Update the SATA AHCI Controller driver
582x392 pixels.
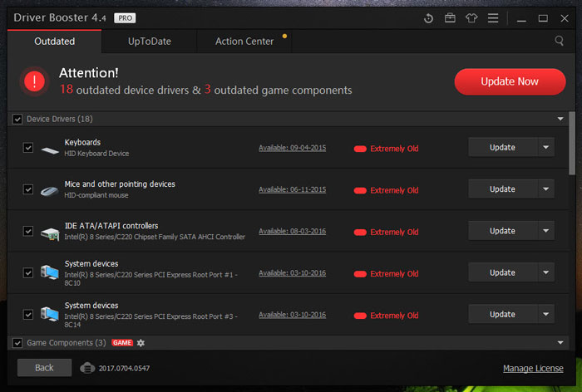point(502,231)
